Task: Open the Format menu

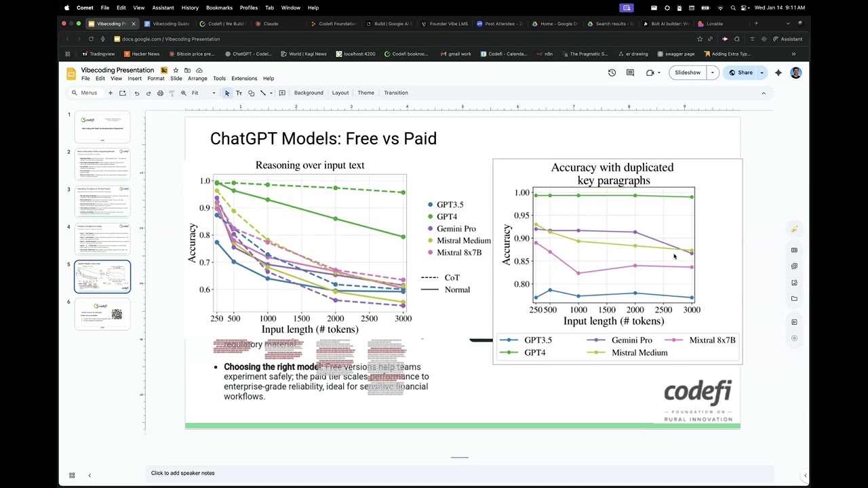Action: click(x=156, y=79)
